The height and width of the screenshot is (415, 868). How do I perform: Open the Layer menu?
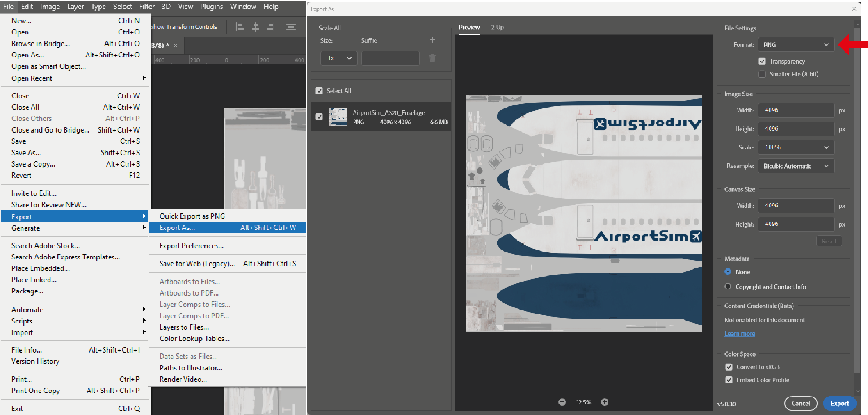pos(75,7)
